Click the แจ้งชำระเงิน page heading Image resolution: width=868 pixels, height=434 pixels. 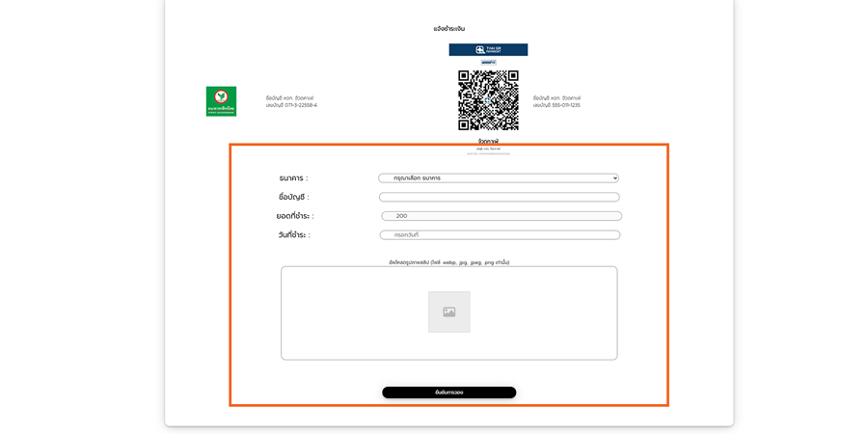448,29
